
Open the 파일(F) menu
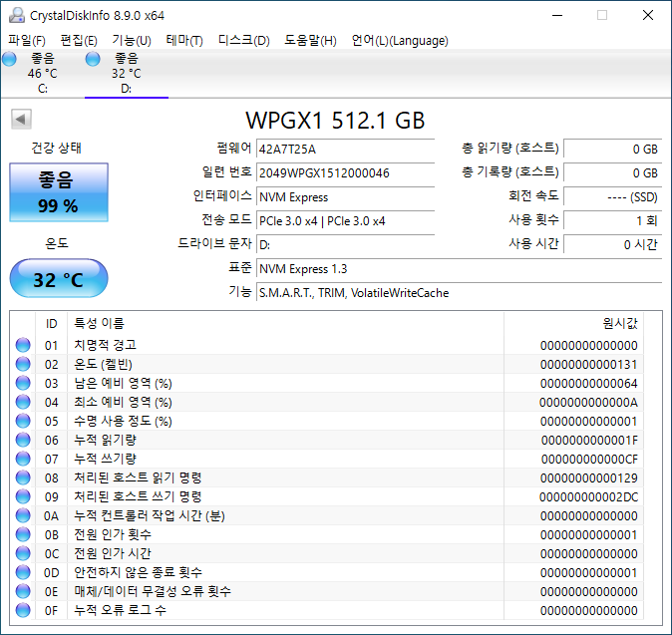coord(27,40)
